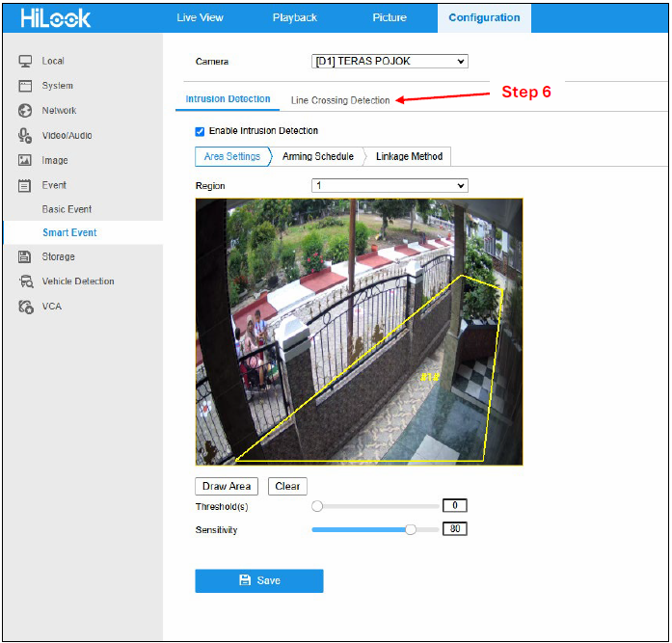Viewport: 672px width, 643px height.
Task: Open the Vehicle Detection menu item
Action: 78,281
